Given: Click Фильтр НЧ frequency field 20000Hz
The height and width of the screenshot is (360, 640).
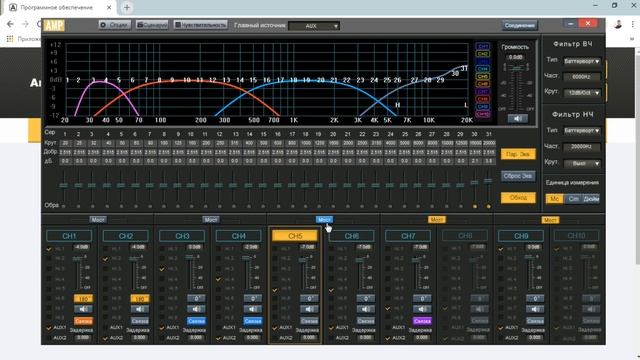Looking at the screenshot, I should [582, 147].
